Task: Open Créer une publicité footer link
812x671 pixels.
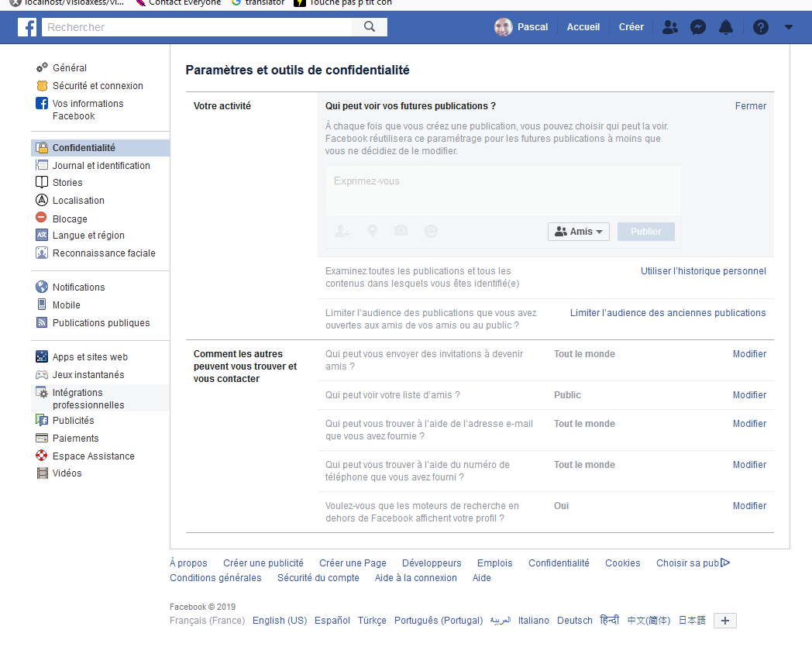Action: click(263, 563)
